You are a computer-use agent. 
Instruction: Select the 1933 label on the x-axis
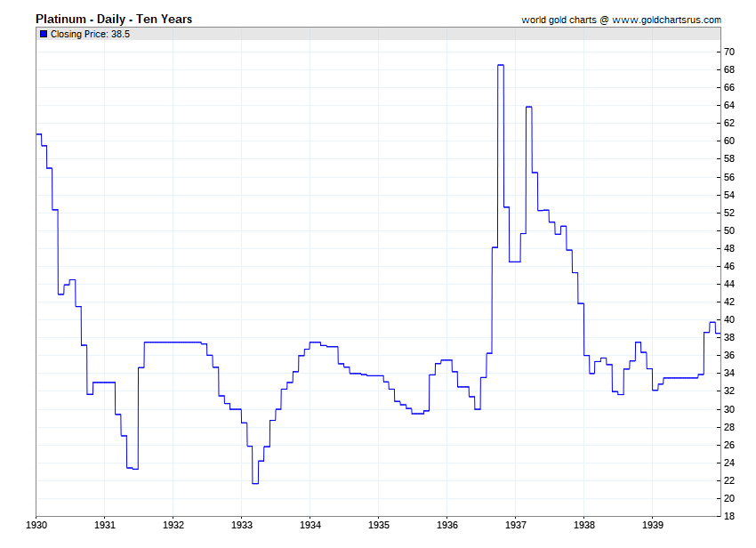(x=241, y=526)
